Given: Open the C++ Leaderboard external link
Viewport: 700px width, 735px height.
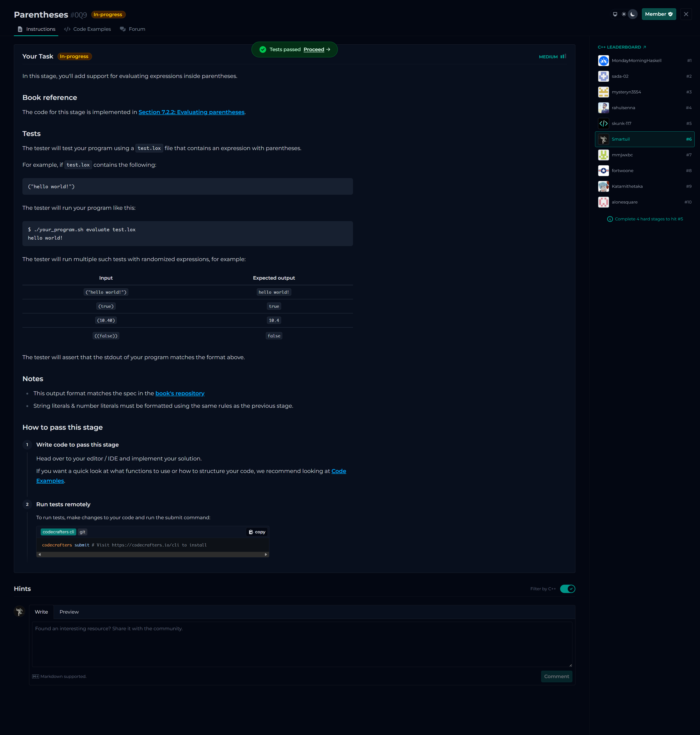Looking at the screenshot, I should click(x=622, y=47).
